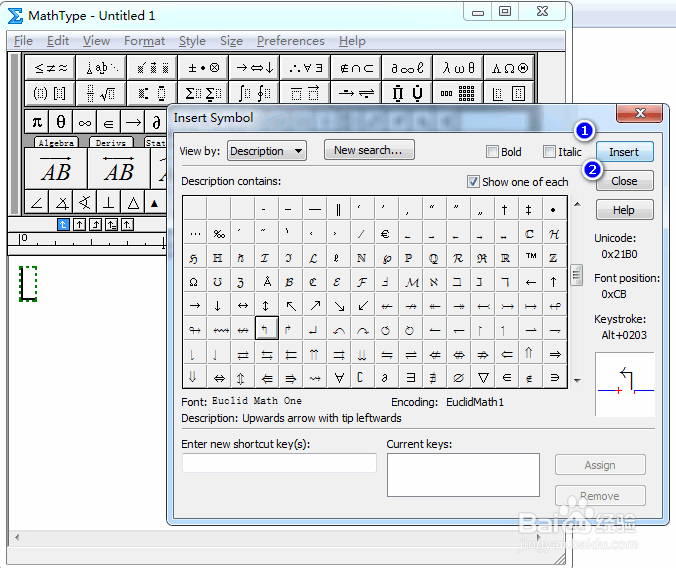
Task: Open the matrix templates palette
Action: pos(457,93)
